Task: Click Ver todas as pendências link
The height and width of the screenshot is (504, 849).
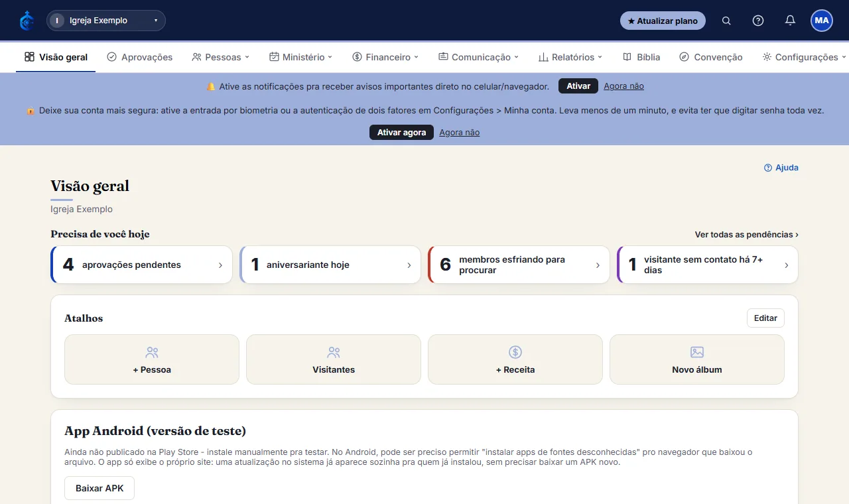Action: [x=746, y=235]
